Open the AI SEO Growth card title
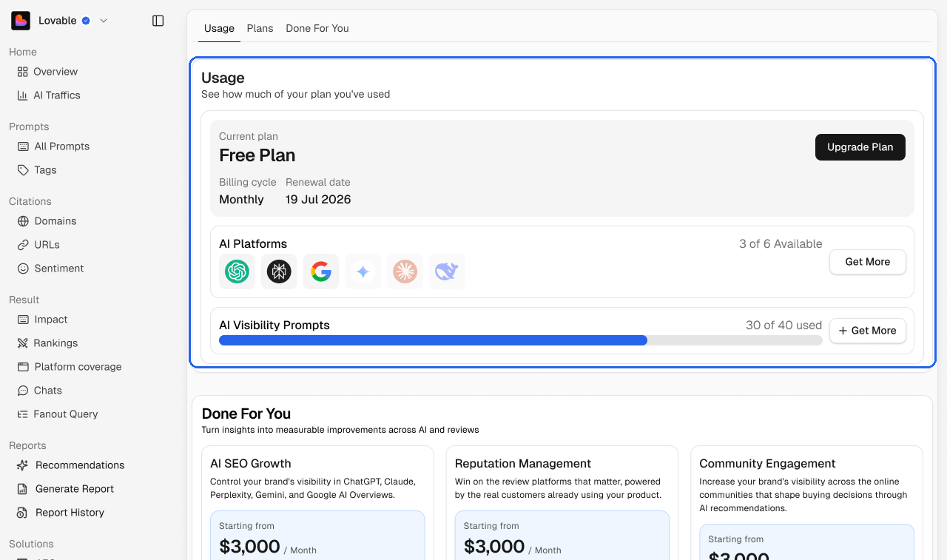Screen dimensions: 947x560 pyautogui.click(x=251, y=464)
